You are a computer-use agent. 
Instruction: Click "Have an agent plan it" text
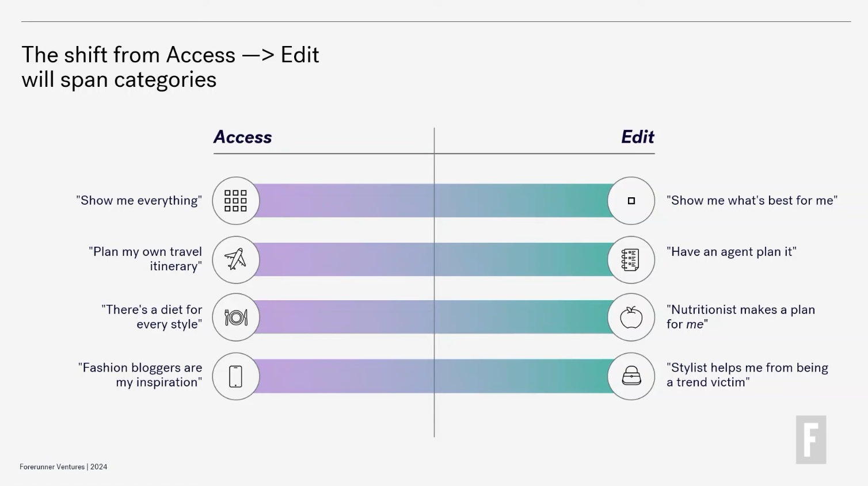(732, 252)
